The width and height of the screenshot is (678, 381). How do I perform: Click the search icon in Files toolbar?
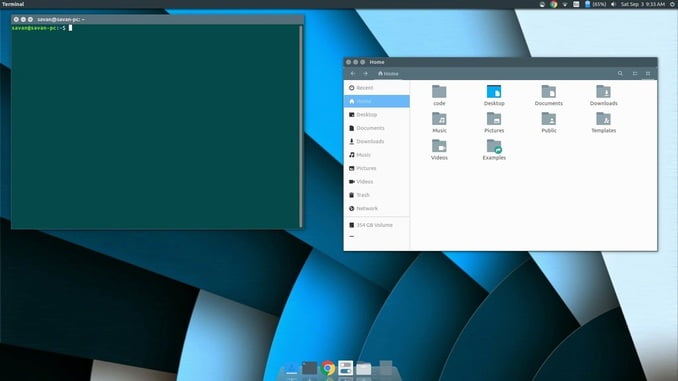(x=620, y=74)
